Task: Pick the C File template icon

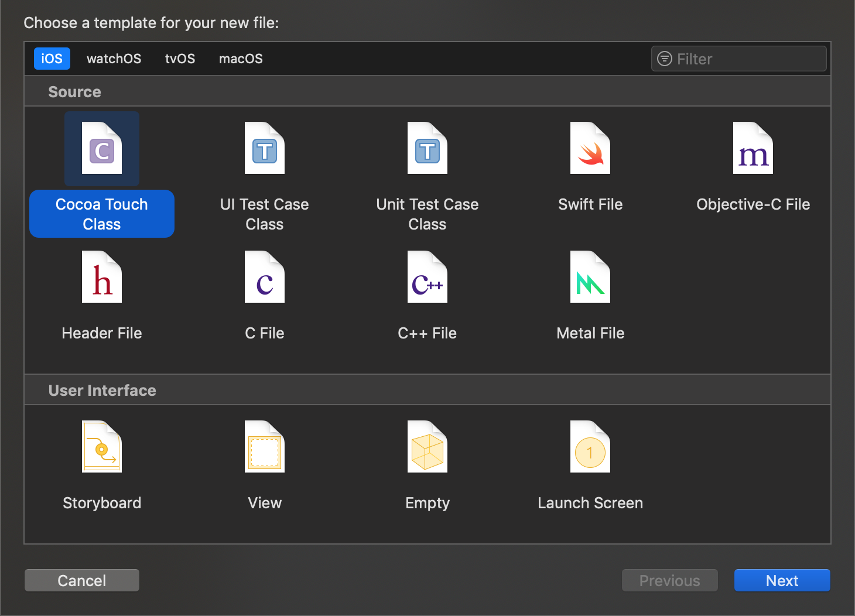Action: coord(265,278)
